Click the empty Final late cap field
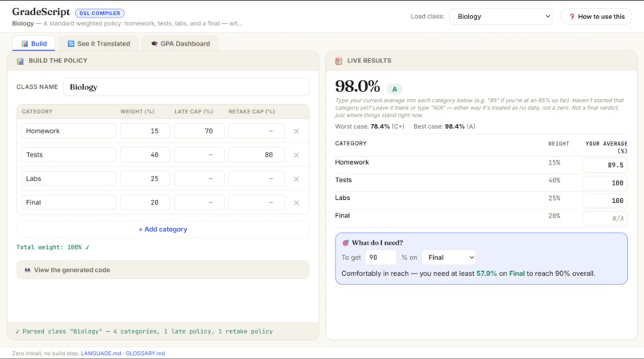Image resolution: width=644 pixels, height=359 pixels. pos(199,202)
